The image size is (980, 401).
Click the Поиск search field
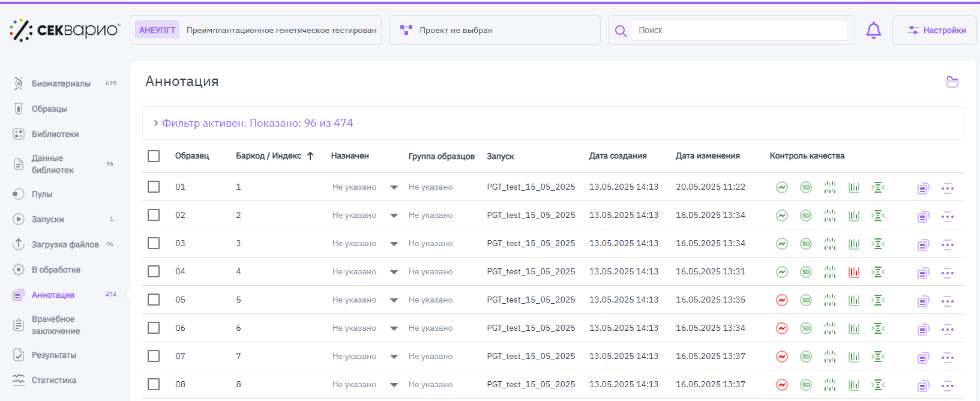click(738, 30)
